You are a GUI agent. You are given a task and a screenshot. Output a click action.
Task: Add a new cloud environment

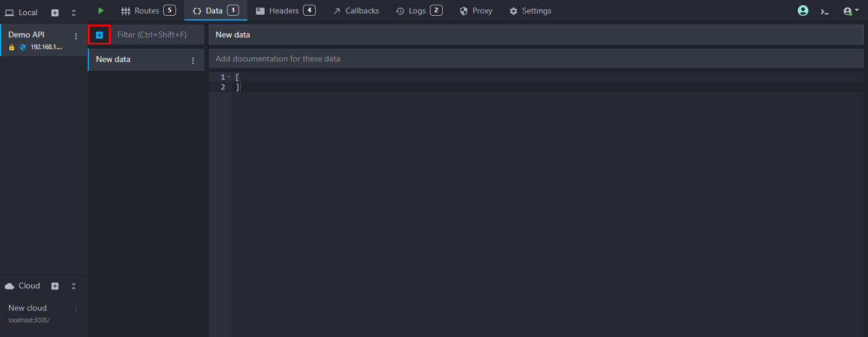pyautogui.click(x=55, y=286)
